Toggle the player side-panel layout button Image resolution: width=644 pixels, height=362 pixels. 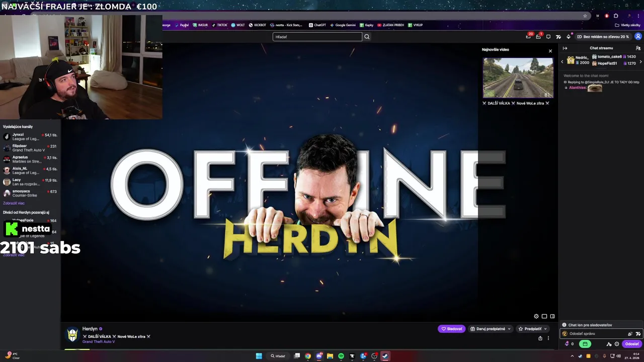[552, 316]
